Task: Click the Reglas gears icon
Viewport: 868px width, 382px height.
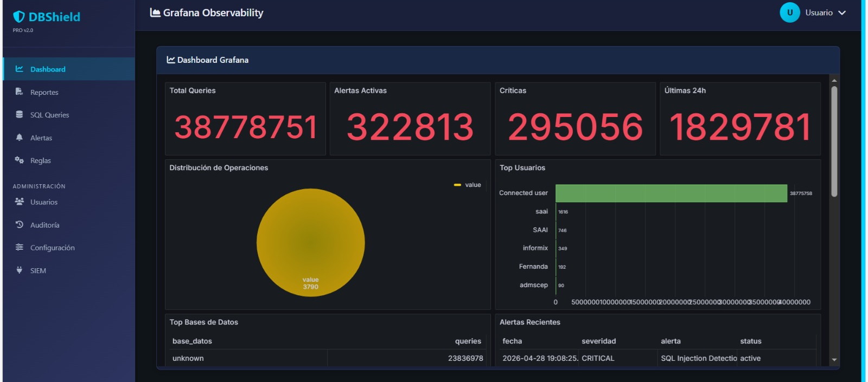Action: click(x=20, y=160)
